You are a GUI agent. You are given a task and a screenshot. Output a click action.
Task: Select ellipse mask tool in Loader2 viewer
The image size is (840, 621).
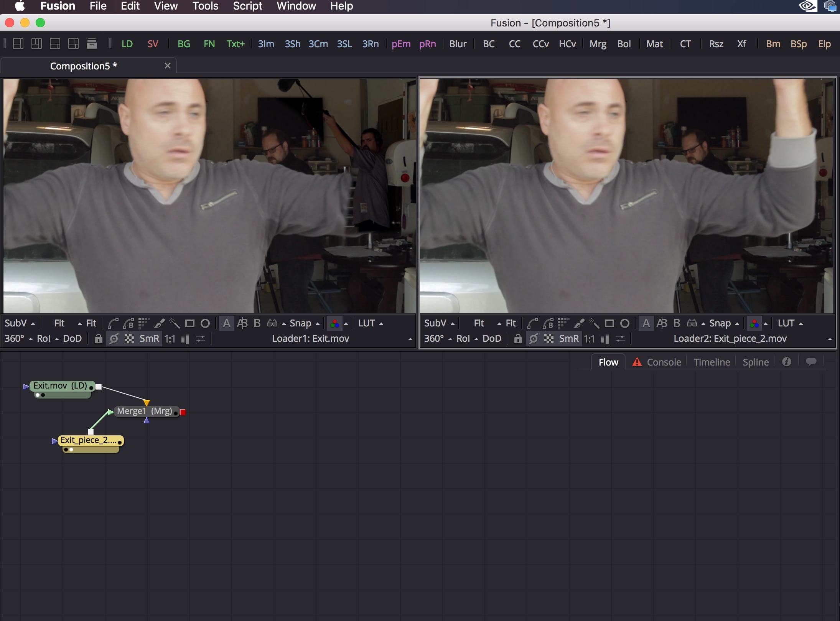pyautogui.click(x=625, y=323)
